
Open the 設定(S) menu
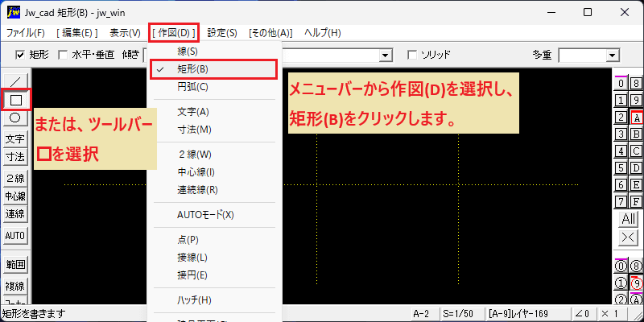click(222, 33)
